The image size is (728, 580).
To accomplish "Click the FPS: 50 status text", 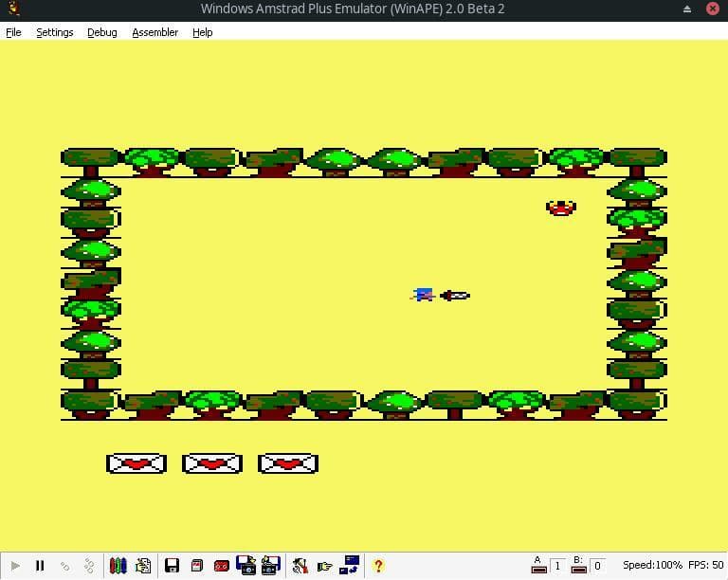I will click(x=705, y=565).
